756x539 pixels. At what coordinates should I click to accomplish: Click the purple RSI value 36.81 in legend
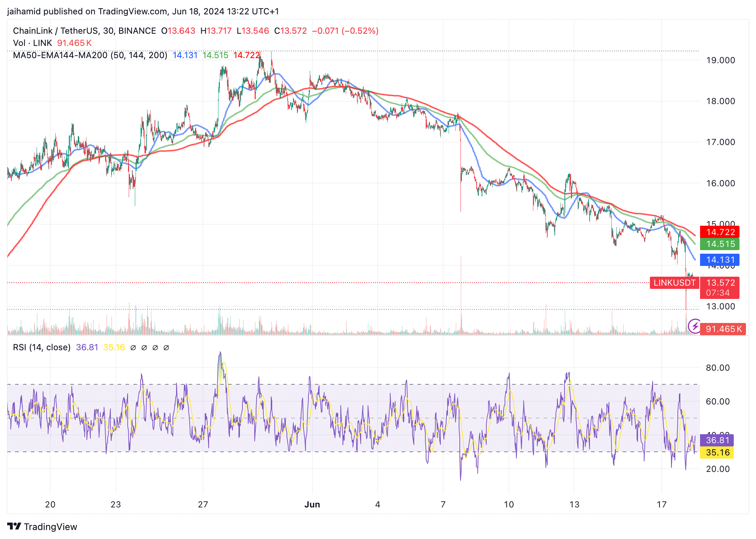87,347
